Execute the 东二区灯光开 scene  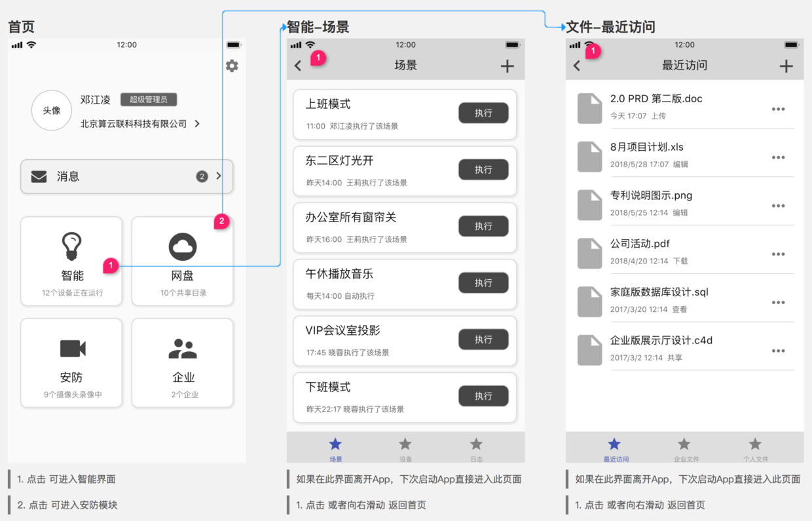(483, 169)
